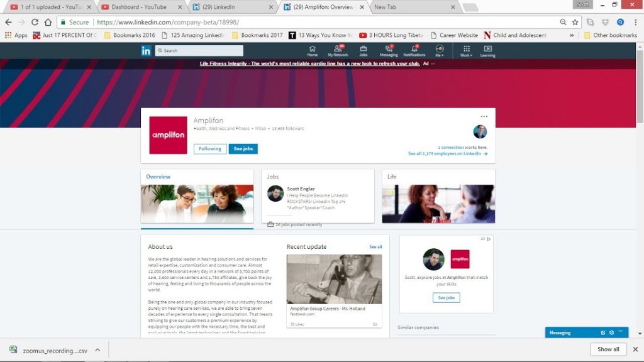Go back in browser history
The image size is (644, 362).
coord(9,22)
